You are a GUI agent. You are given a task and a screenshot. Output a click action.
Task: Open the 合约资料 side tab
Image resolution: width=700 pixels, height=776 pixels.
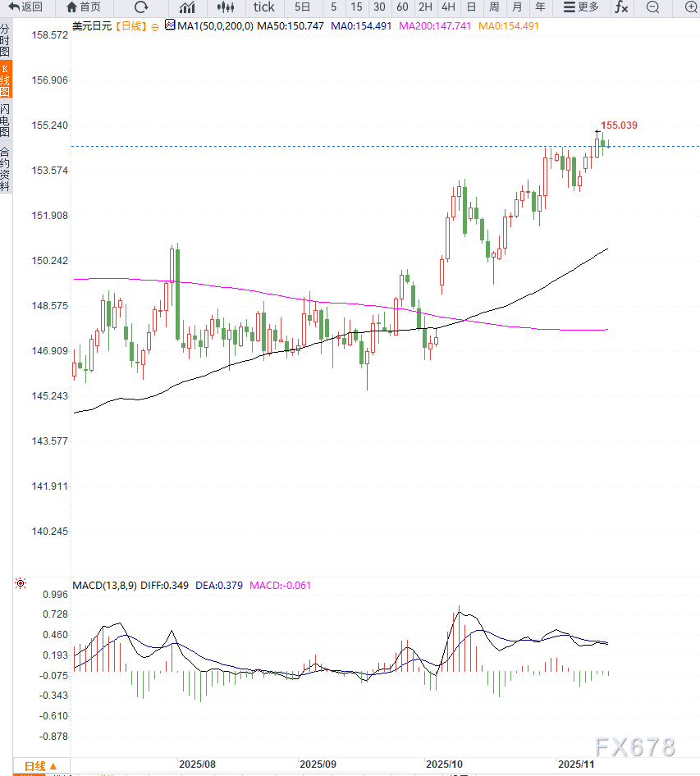tap(5, 169)
